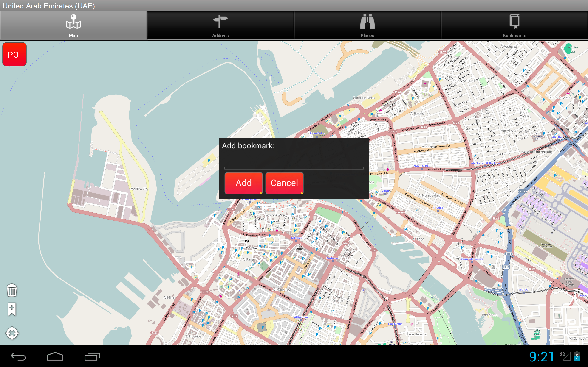Image resolution: width=588 pixels, height=367 pixels.
Task: Open the Bookmarks tab
Action: [x=514, y=25]
